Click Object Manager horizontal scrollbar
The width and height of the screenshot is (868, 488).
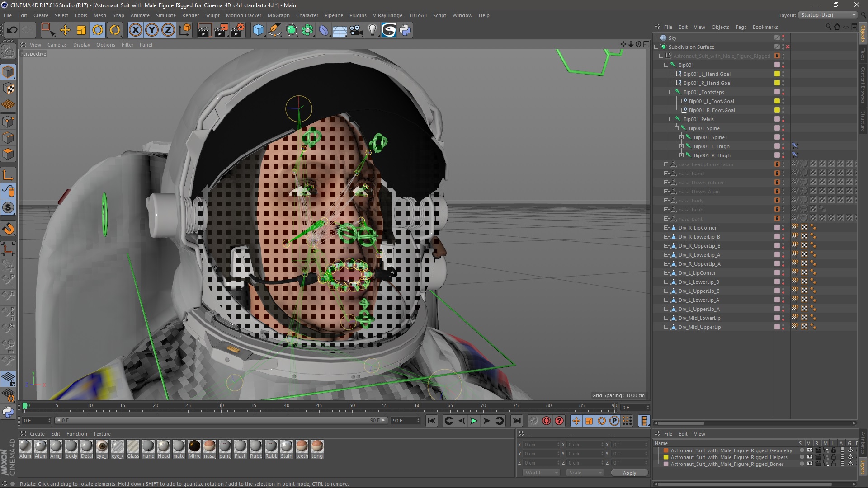click(x=682, y=423)
